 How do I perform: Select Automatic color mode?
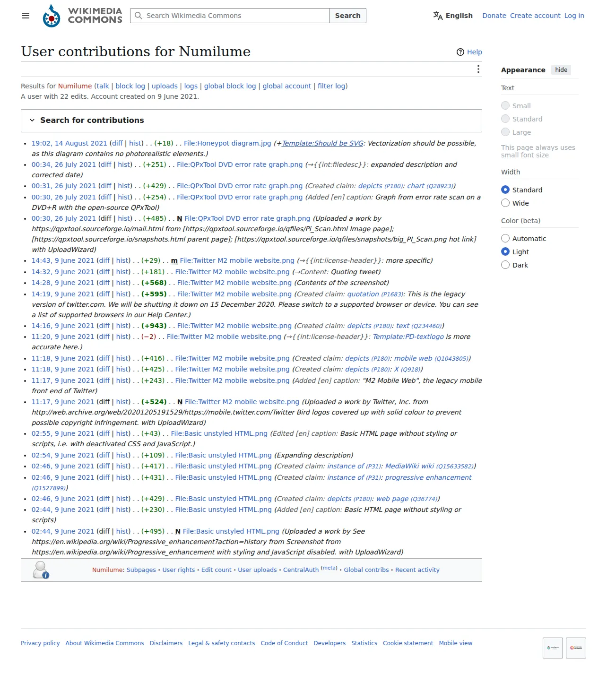pos(505,238)
